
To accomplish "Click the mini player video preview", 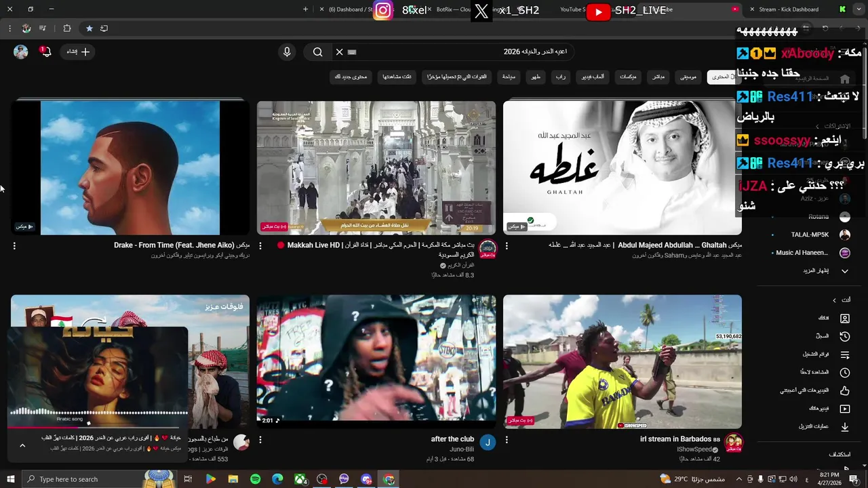I will (x=98, y=377).
